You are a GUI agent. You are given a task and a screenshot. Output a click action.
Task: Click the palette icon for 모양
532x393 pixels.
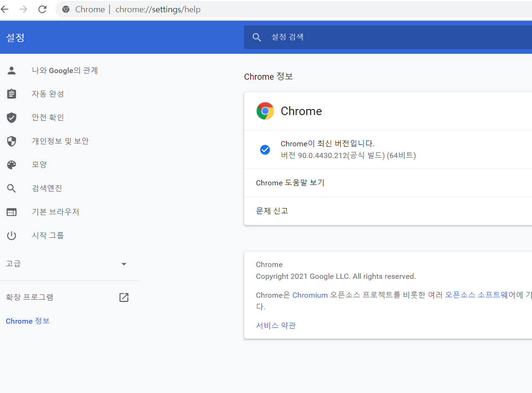(x=11, y=165)
